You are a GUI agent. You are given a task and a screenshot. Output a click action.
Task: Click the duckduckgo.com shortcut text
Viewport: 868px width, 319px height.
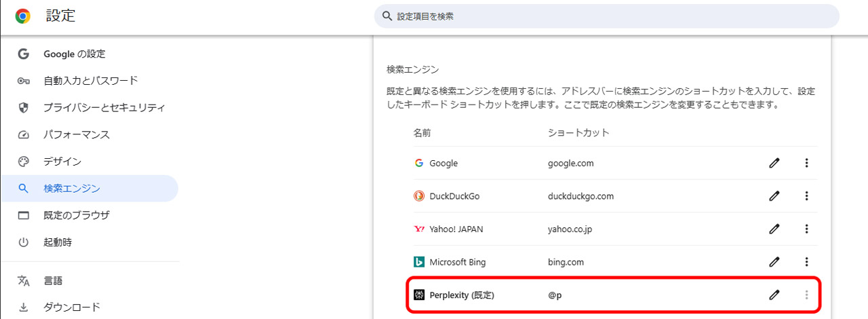581,196
